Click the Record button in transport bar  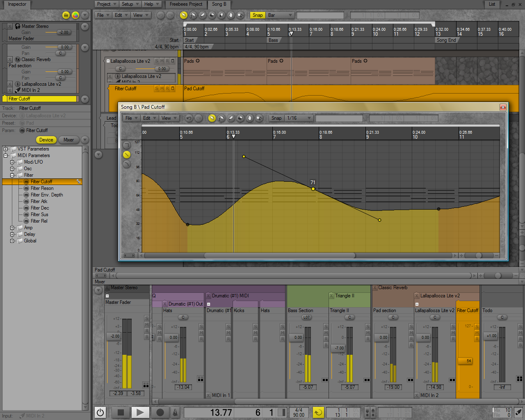point(160,412)
